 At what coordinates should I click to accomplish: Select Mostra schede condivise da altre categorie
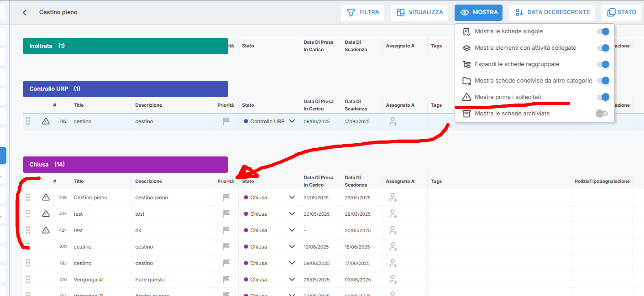click(x=533, y=81)
